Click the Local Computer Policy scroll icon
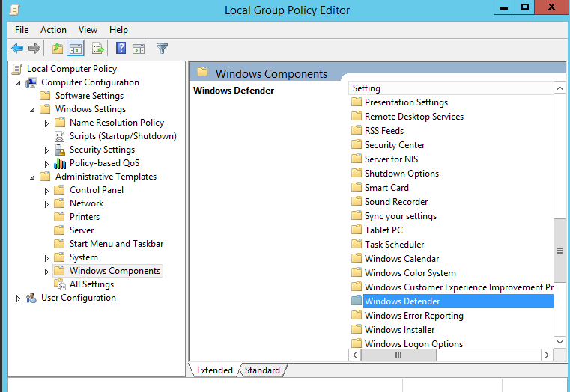570x392 pixels. click(x=17, y=69)
